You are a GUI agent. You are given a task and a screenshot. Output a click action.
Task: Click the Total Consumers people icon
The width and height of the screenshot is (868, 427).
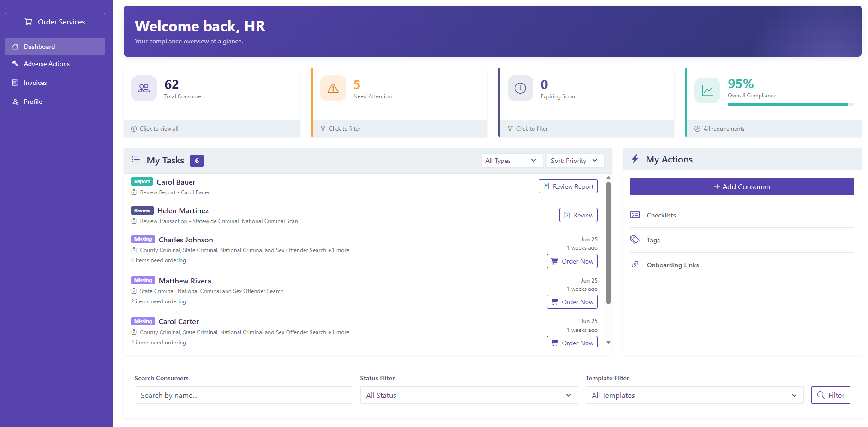[144, 88]
